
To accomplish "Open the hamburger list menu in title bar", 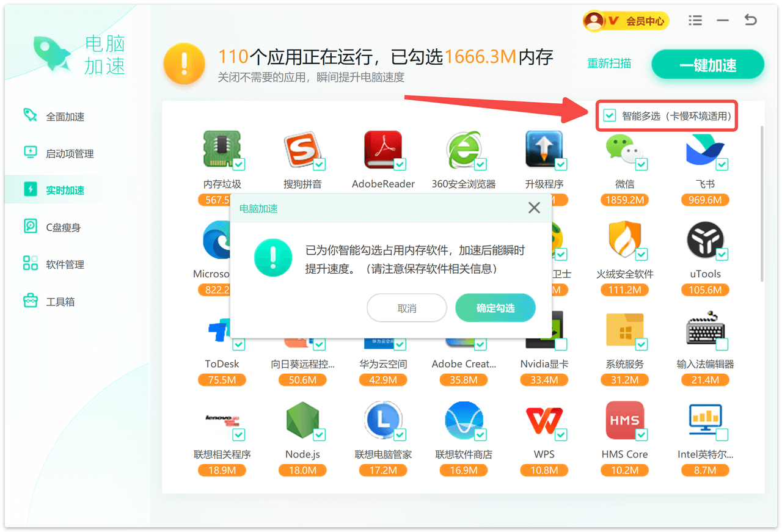I will coord(695,21).
